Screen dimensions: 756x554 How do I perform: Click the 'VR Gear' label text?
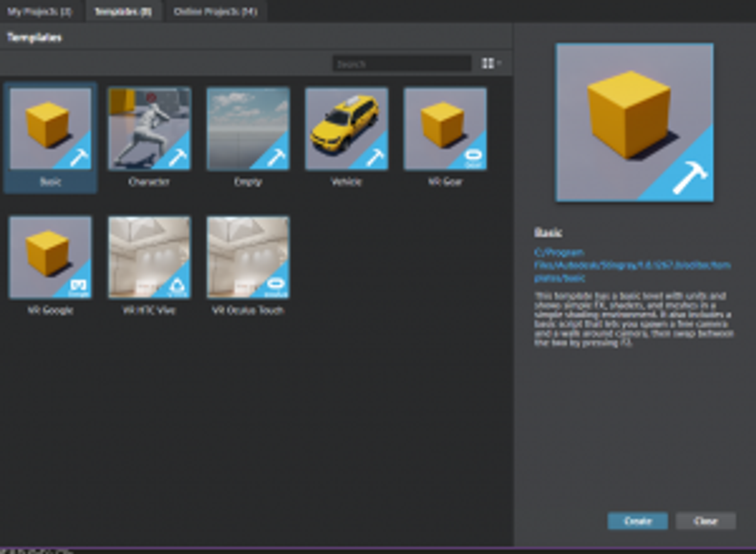click(x=445, y=181)
